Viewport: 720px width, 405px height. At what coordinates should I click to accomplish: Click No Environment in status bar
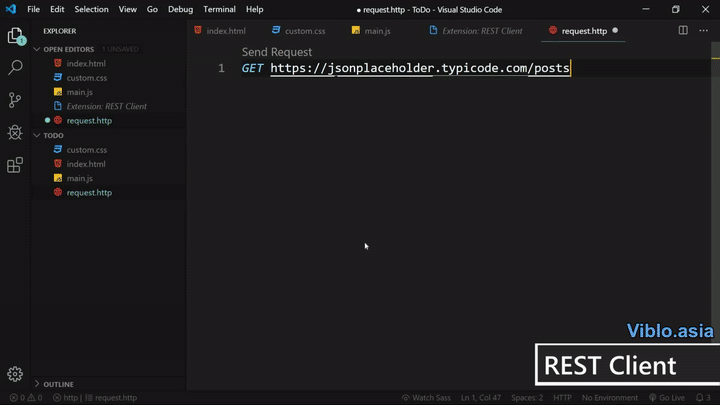pos(610,398)
